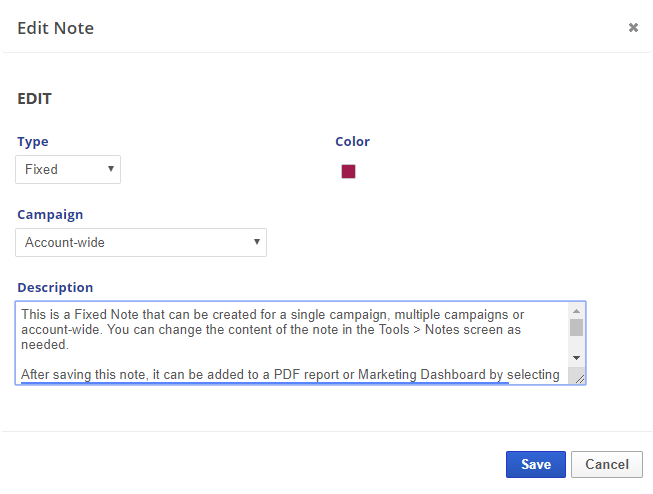Close the Edit Note dialog with X
The height and width of the screenshot is (494, 653).
point(633,28)
